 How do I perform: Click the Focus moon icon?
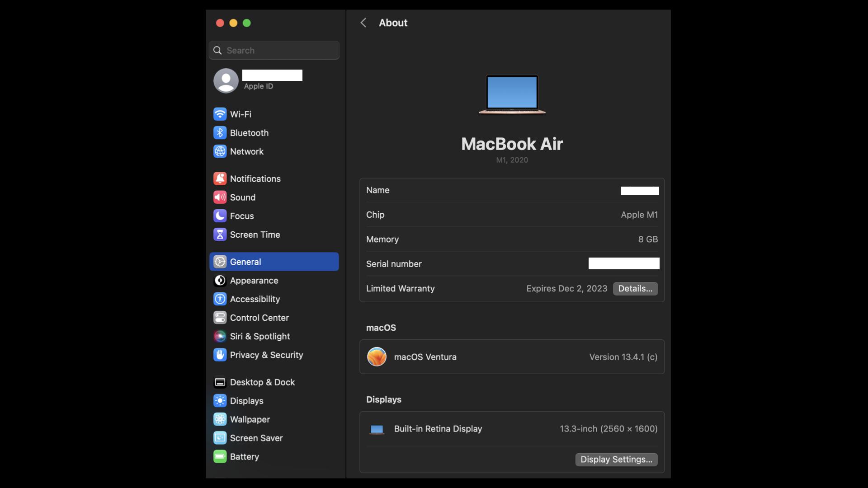point(220,216)
